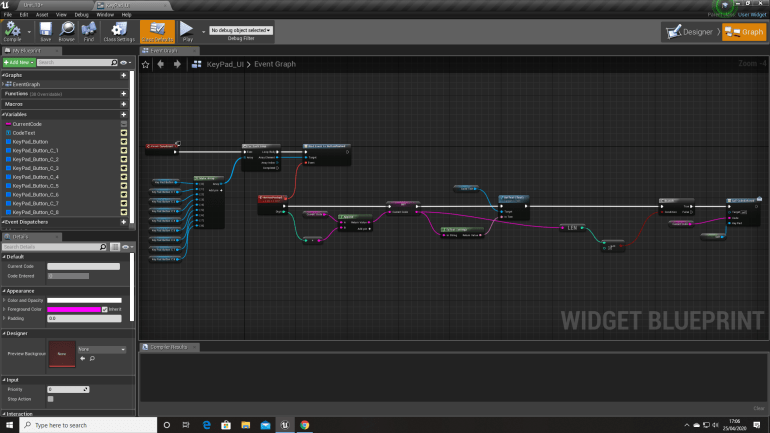
Task: Open the Mail app from taskbar
Action: click(x=265, y=425)
